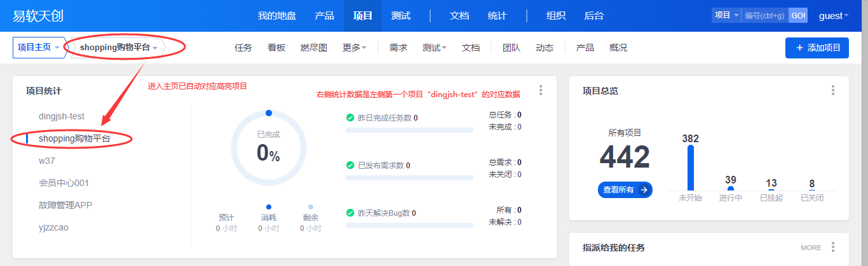Open the 指派给我的任务 panel three-dot menu
Viewport: 868px width, 266px height.
833,247
